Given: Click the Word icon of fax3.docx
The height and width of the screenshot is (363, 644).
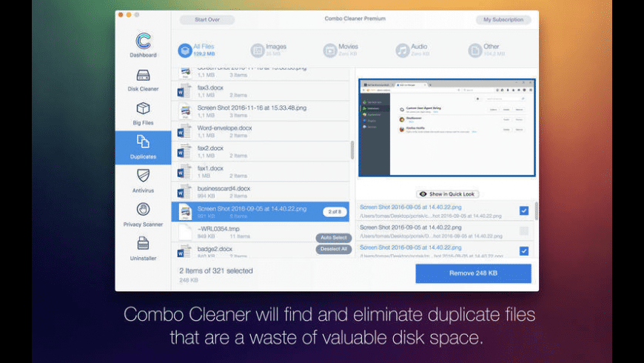Looking at the screenshot, I should click(x=184, y=91).
